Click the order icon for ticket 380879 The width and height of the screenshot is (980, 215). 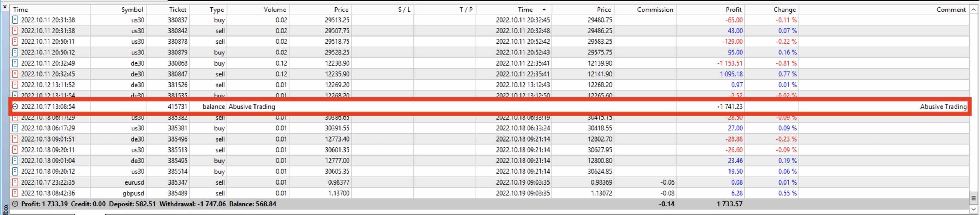click(15, 53)
